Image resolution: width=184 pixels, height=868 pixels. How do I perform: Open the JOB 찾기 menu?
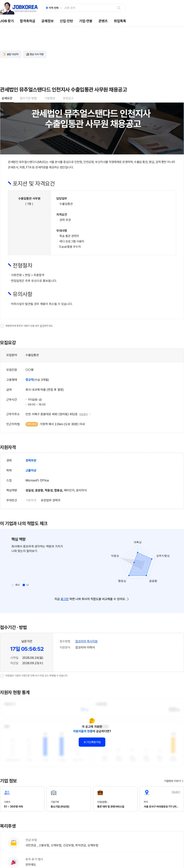pos(7,21)
